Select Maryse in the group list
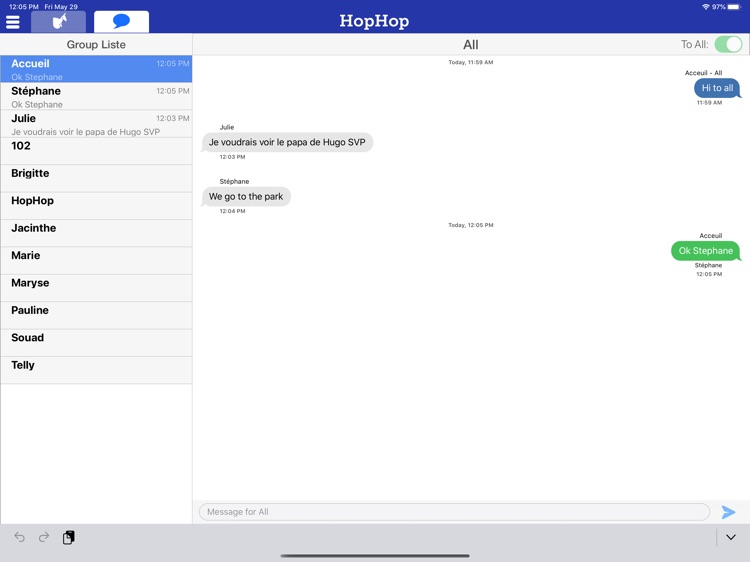Image resolution: width=750 pixels, height=562 pixels. tap(96, 288)
